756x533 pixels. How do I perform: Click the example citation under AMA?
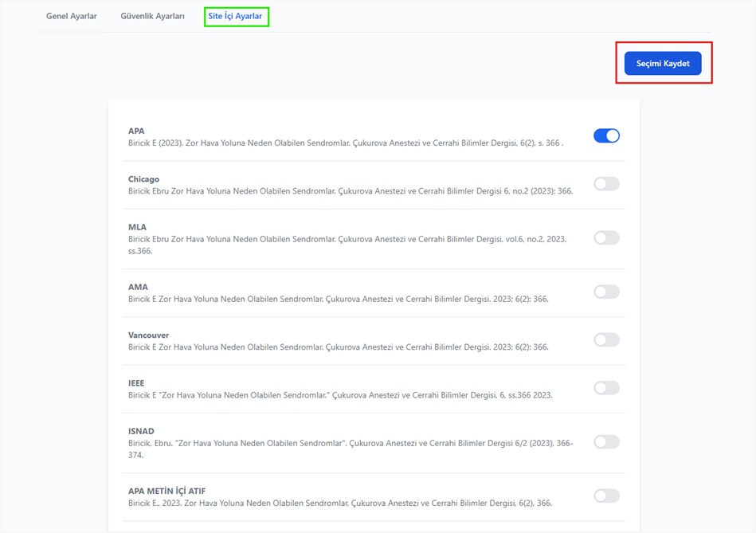click(x=338, y=299)
